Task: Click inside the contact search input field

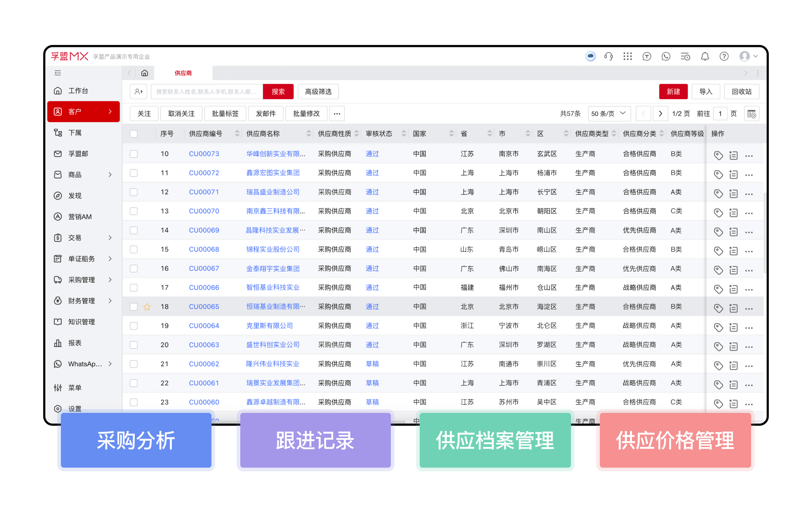Action: point(205,91)
